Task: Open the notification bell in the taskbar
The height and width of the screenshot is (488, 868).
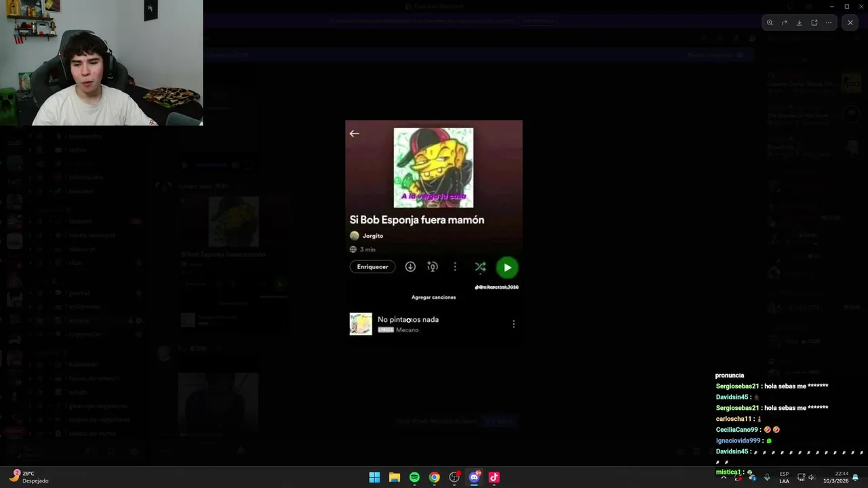Action: [x=855, y=477]
